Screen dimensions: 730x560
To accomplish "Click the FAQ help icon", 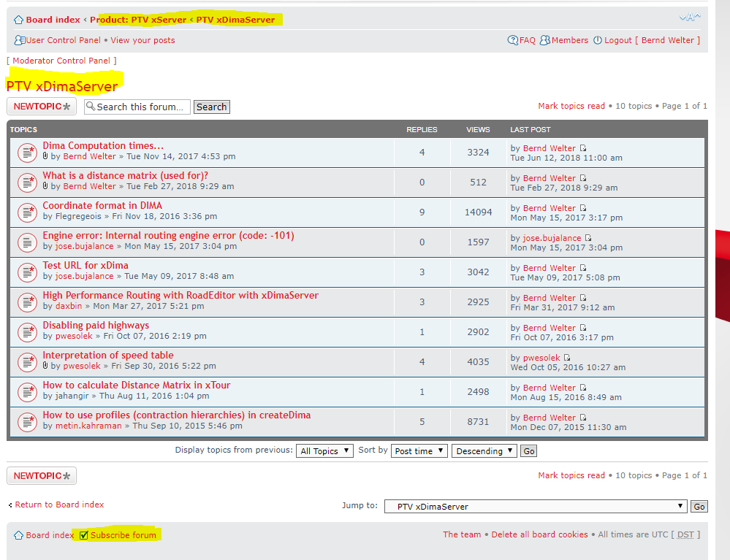I will tap(513, 40).
